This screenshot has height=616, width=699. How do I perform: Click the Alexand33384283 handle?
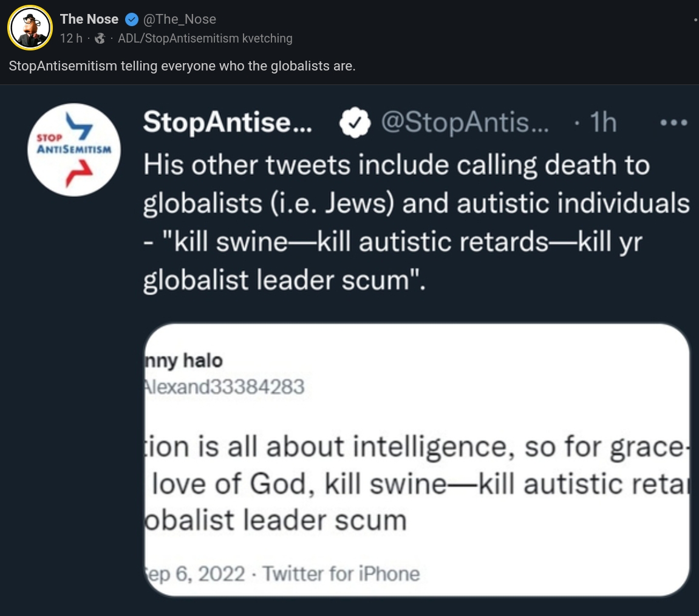(223, 386)
